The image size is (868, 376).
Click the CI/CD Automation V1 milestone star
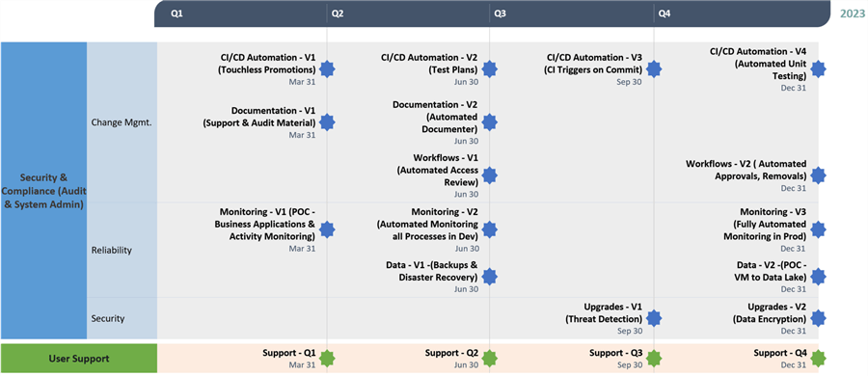(327, 69)
